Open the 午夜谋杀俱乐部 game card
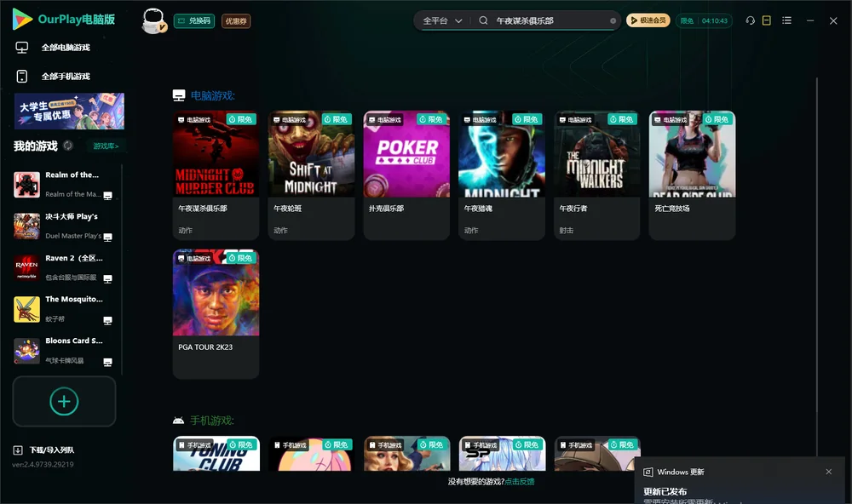The height and width of the screenshot is (504, 852). click(216, 175)
